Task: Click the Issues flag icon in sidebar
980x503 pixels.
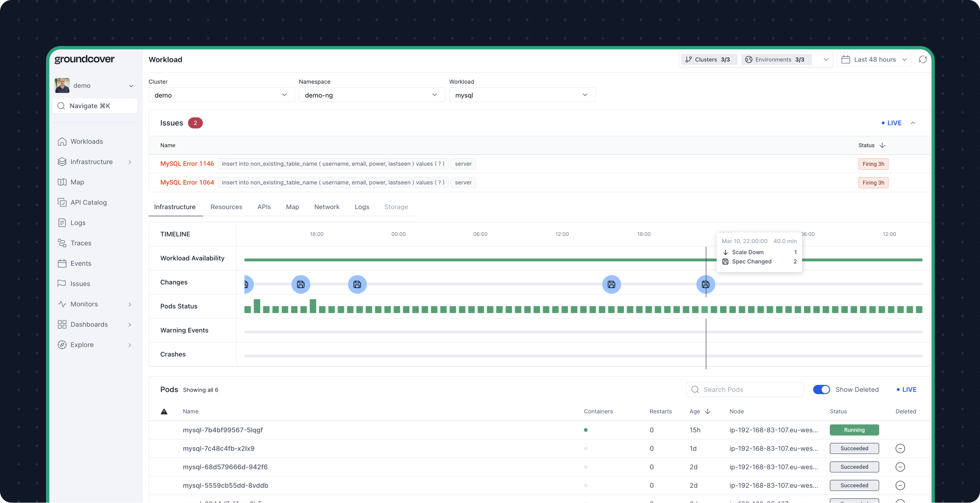Action: coord(62,283)
